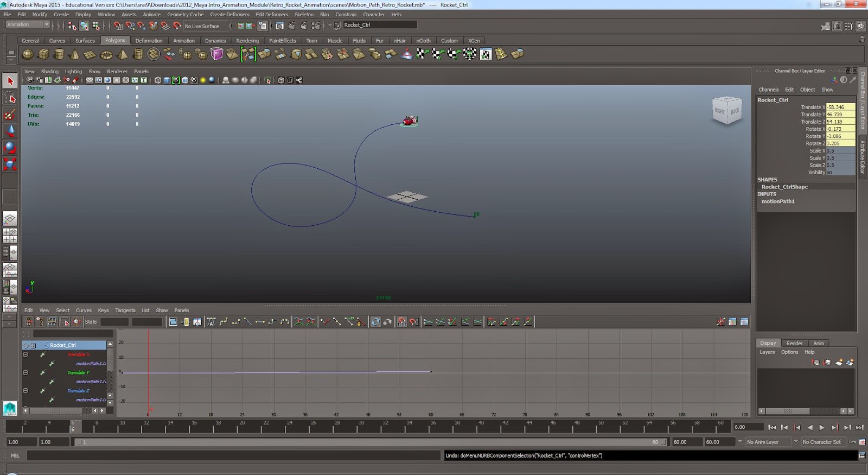The height and width of the screenshot is (475, 868).
Task: Open the Constrain menu
Action: tap(346, 15)
